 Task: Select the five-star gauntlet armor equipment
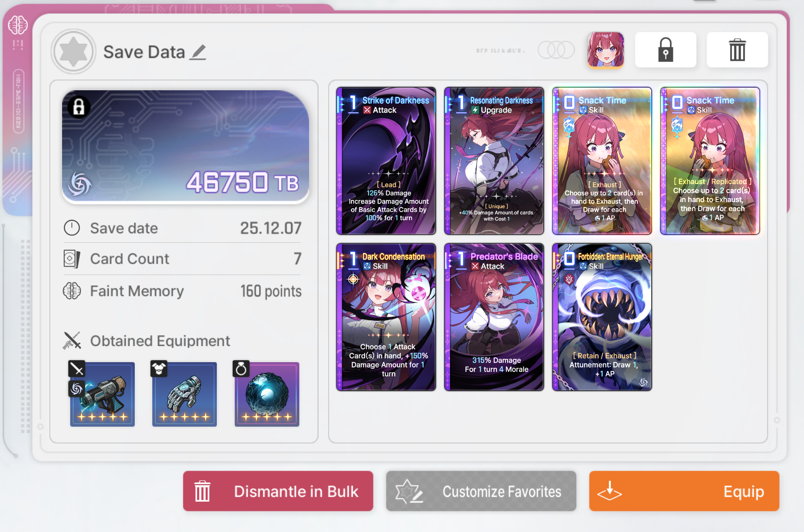pos(184,394)
